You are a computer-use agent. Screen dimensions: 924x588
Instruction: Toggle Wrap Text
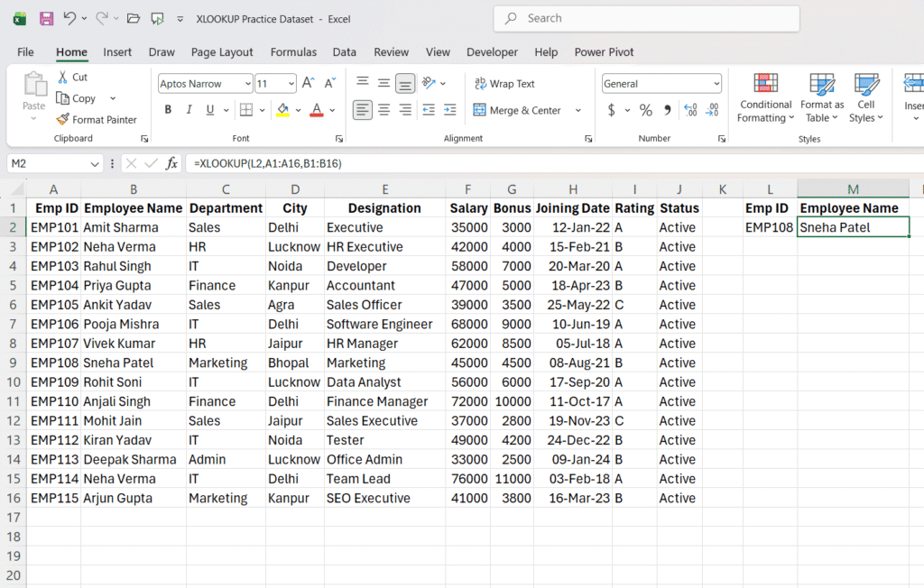[x=504, y=84]
